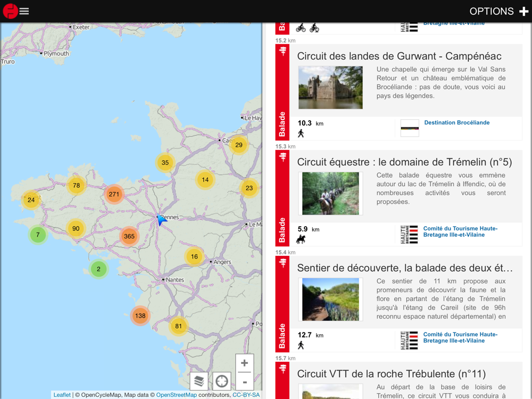View the horse riders trail thumbnail
Image resolution: width=532 pixels, height=399 pixels.
(330, 194)
